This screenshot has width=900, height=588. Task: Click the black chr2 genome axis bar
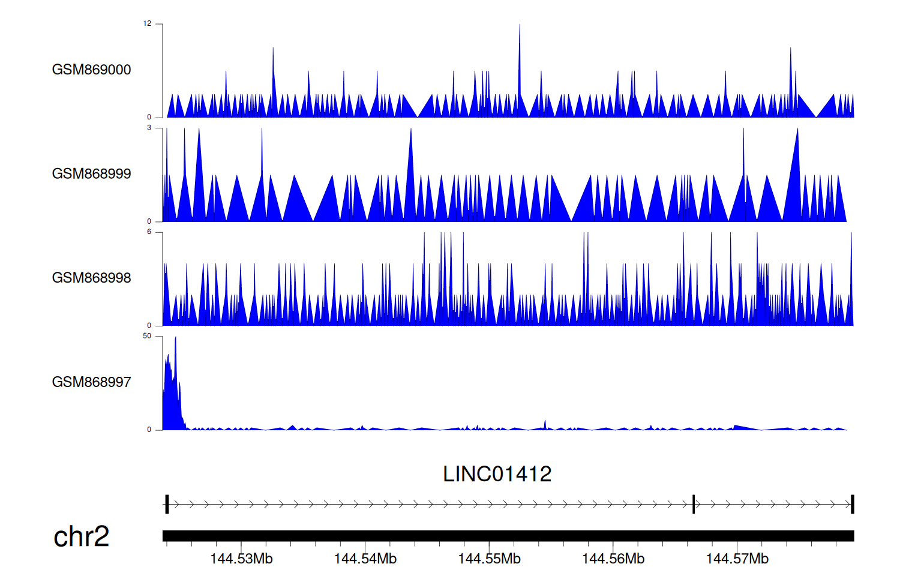coord(508,536)
